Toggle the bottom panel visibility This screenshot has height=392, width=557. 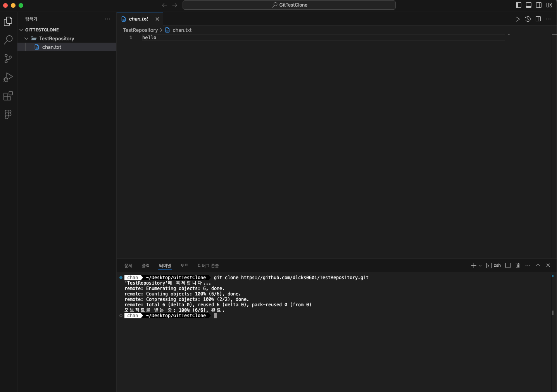[x=529, y=5]
